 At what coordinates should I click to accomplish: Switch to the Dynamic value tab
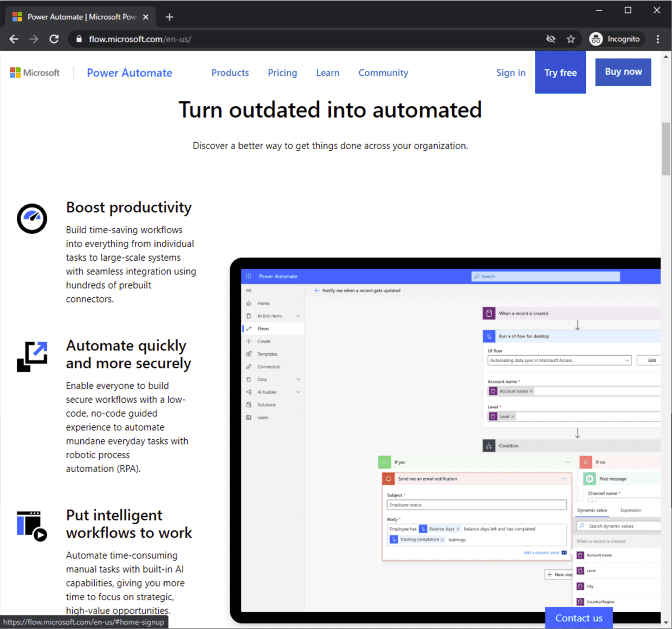592,510
